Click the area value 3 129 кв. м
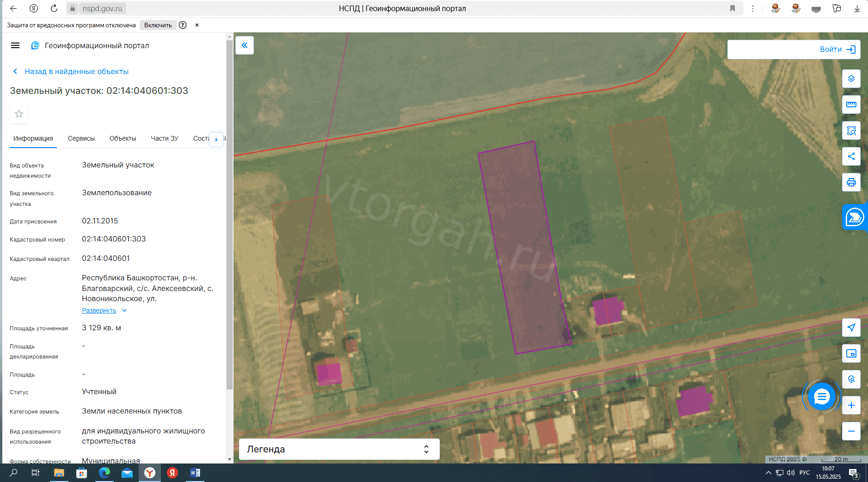Image resolution: width=868 pixels, height=482 pixels. coord(101,328)
